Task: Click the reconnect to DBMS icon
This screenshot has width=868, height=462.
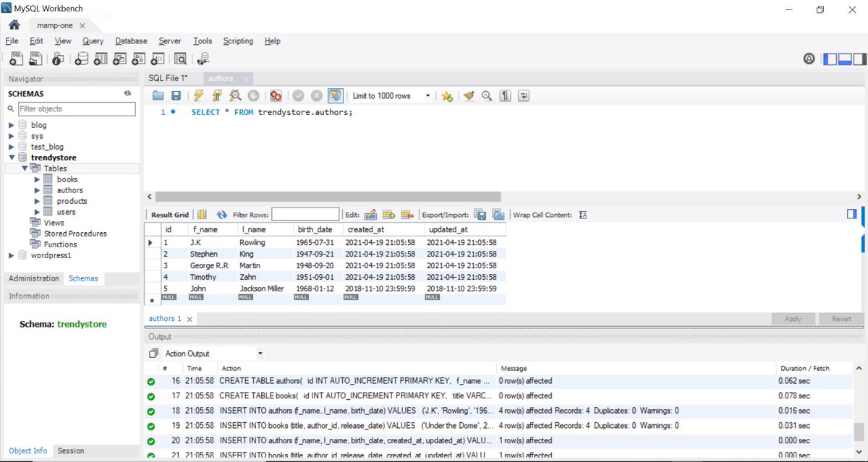Action: click(x=203, y=59)
